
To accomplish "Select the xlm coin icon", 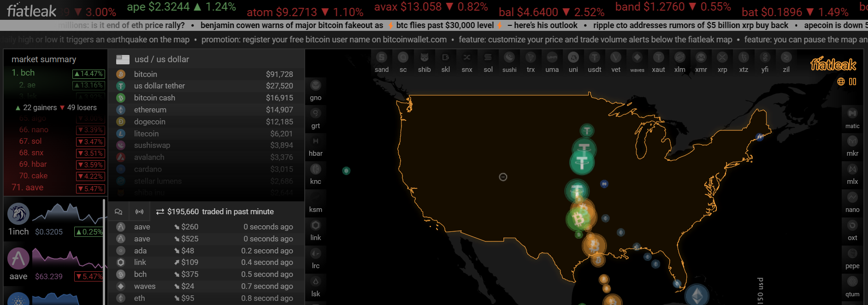I will pos(679,58).
